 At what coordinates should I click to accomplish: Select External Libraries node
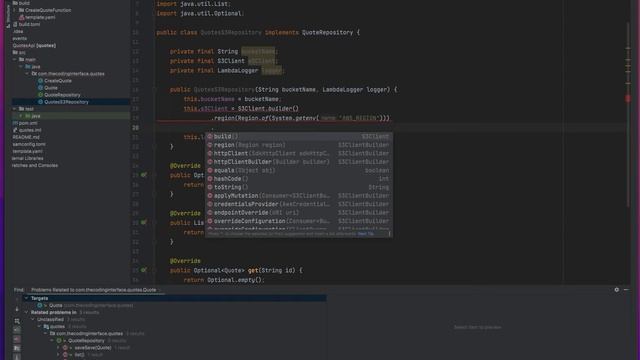point(27,158)
